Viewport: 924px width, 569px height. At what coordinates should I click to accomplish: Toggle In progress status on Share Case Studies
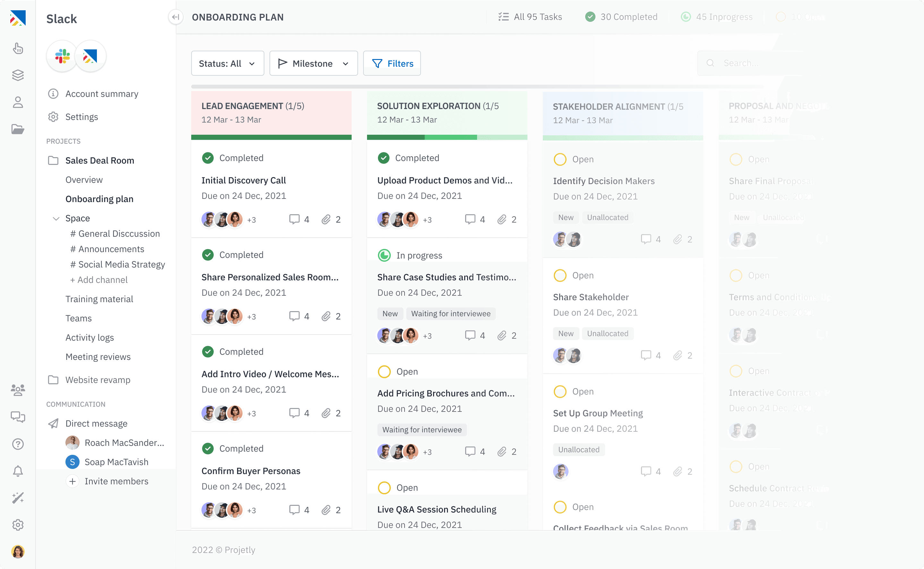pyautogui.click(x=384, y=256)
